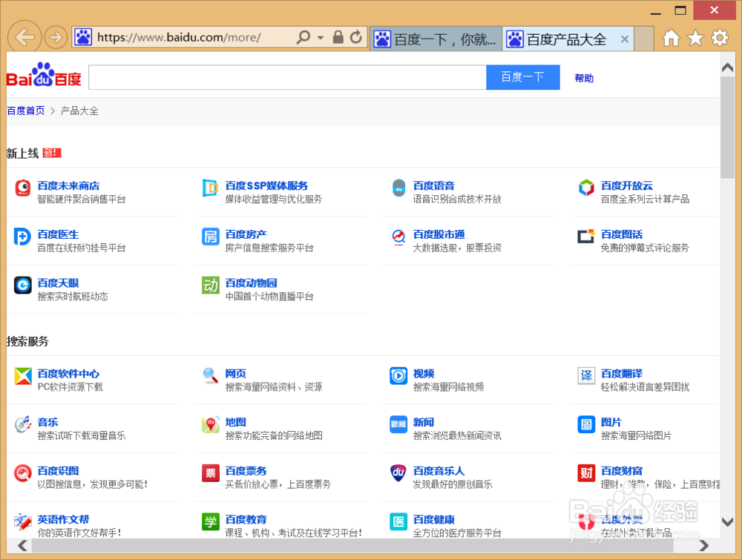The image size is (742, 560).
Task: Open the Tools gear icon
Action: (x=720, y=38)
